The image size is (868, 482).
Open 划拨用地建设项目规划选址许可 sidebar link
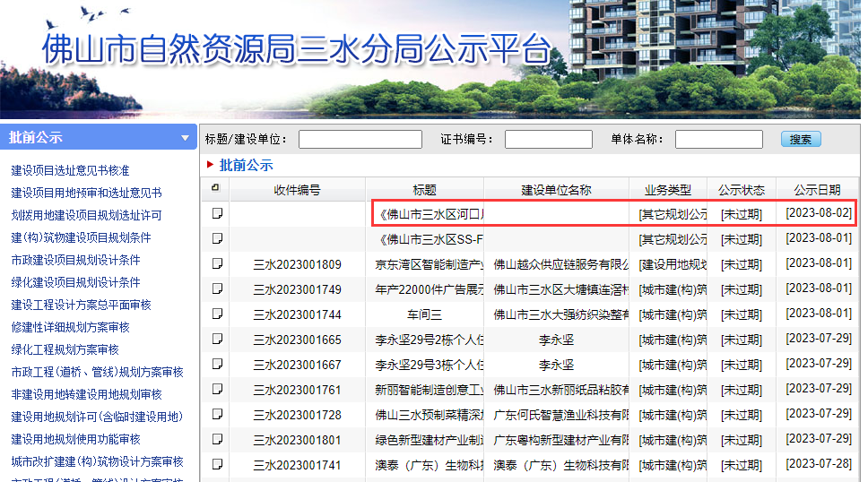(x=86, y=215)
